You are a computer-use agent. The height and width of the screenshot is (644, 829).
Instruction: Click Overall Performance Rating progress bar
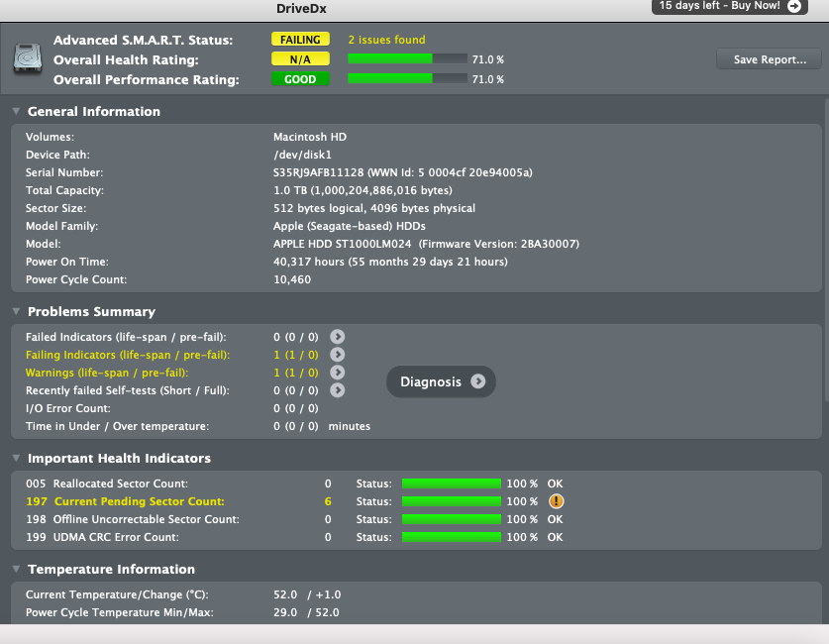407,78
